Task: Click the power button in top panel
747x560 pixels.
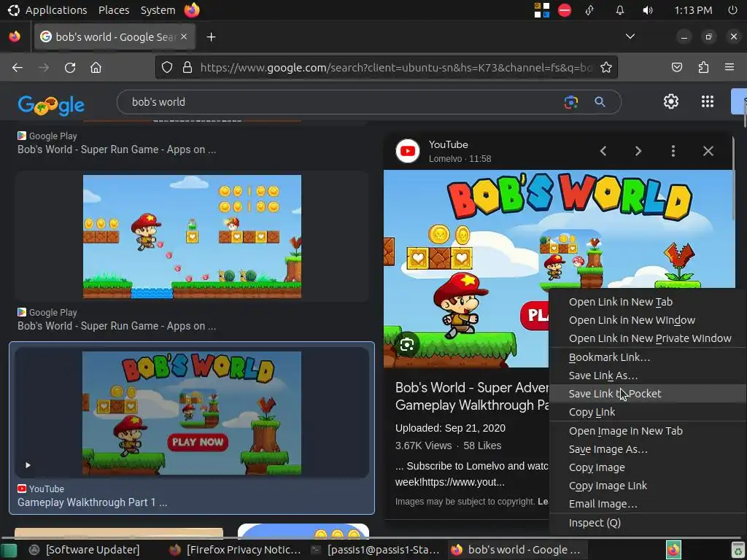Action: 732,10
